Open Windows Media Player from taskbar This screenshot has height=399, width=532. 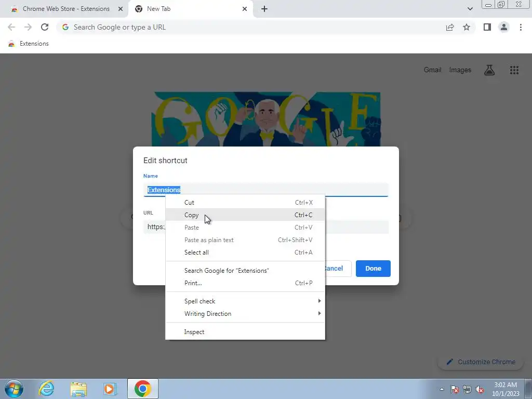point(110,389)
